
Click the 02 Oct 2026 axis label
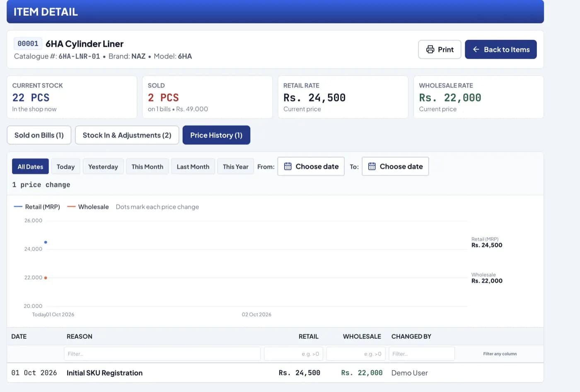pos(256,315)
